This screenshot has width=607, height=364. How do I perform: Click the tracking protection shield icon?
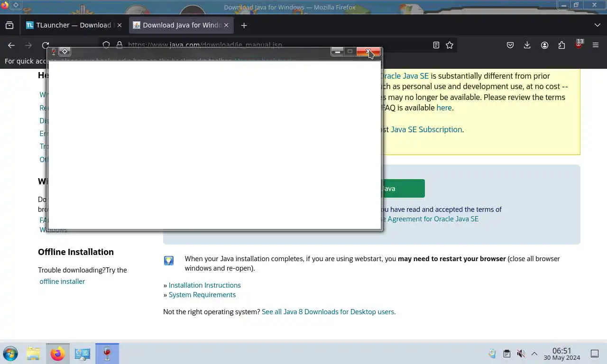click(x=106, y=45)
